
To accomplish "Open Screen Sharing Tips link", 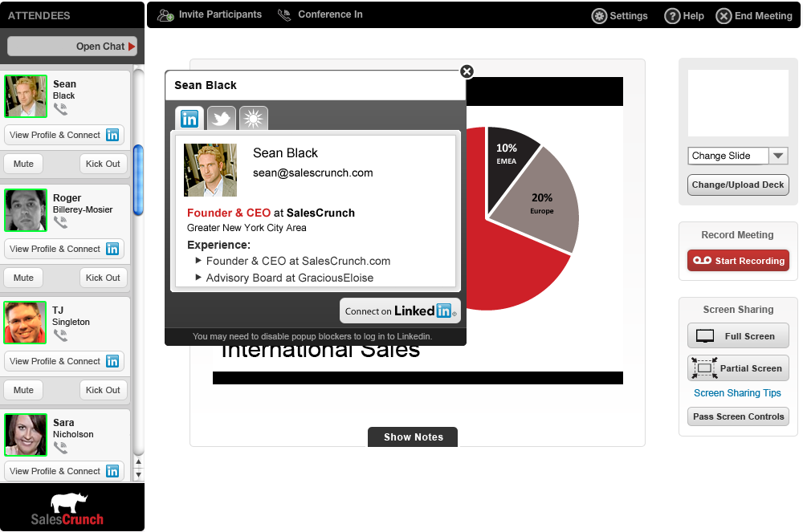I will (737, 393).
